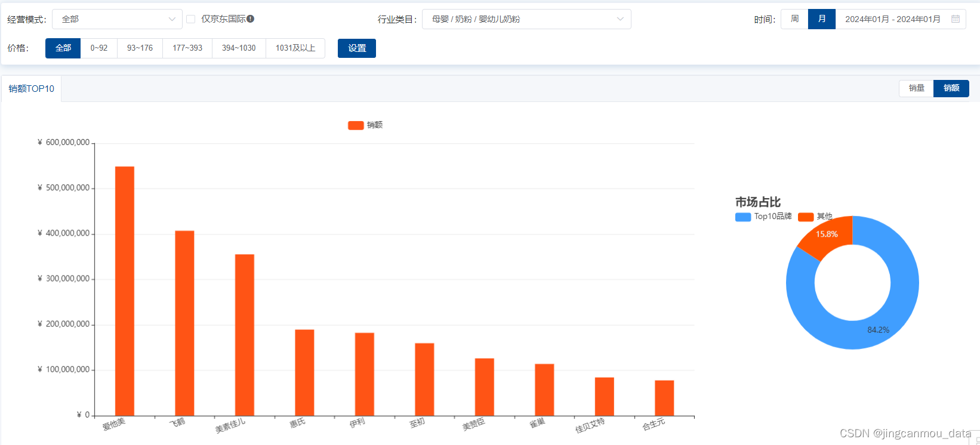This screenshot has width=980, height=445.
Task: Click the 至初 bar
Action: click(424, 379)
